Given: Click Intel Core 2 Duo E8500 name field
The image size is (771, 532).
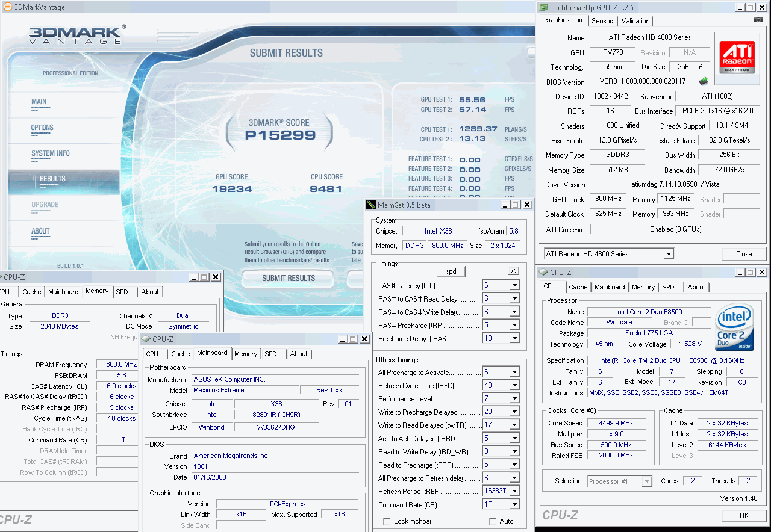Looking at the screenshot, I should click(649, 312).
